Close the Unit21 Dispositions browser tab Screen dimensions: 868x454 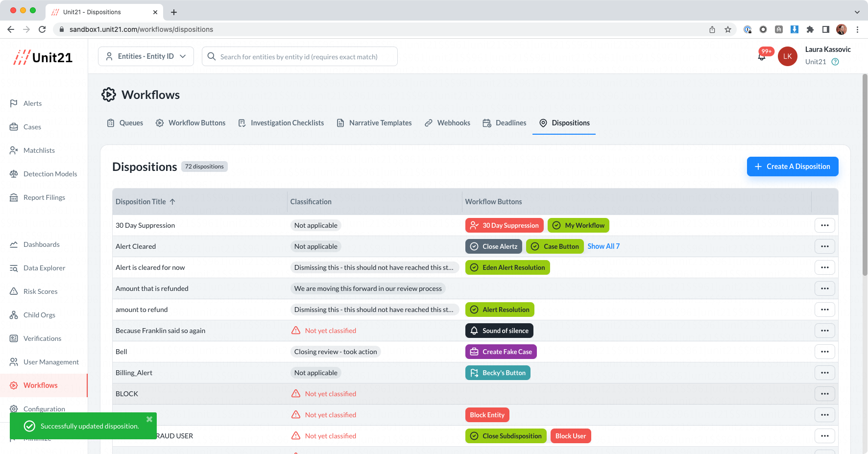click(x=155, y=12)
